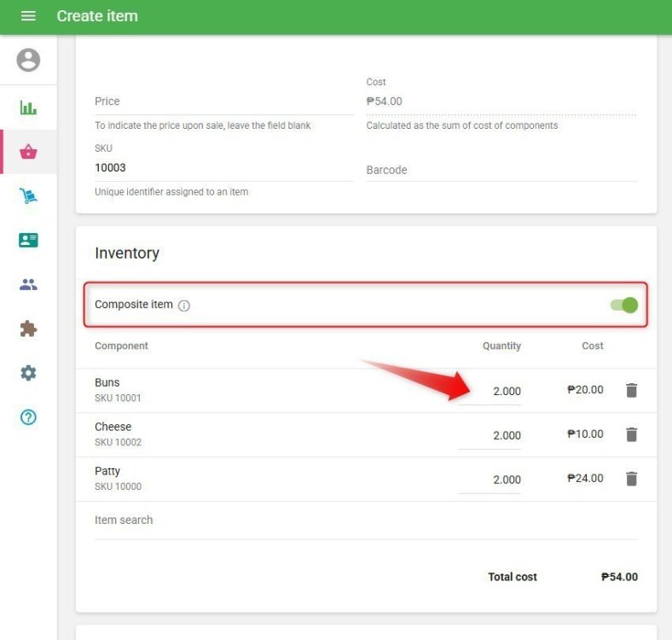Show info tooltip beside Composite item
Image resolution: width=672 pixels, height=640 pixels.
[184, 305]
